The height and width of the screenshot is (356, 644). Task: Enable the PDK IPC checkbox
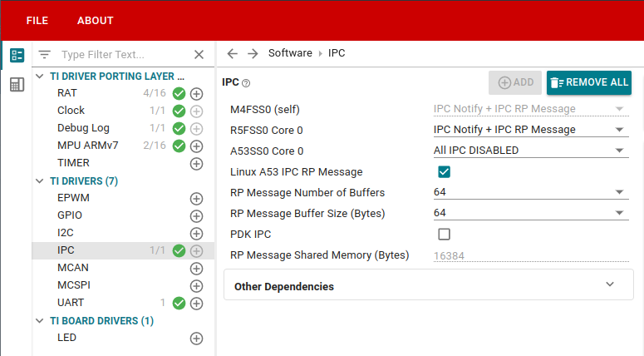(444, 235)
